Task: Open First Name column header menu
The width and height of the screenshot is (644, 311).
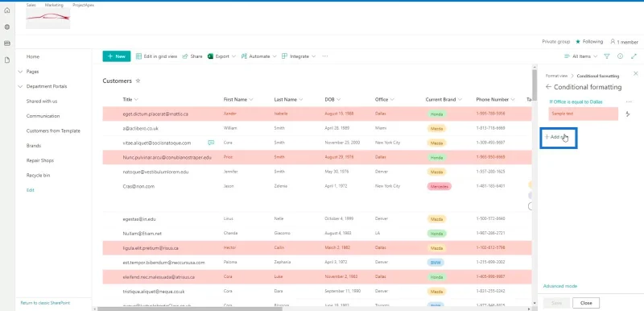Action: tap(238, 99)
